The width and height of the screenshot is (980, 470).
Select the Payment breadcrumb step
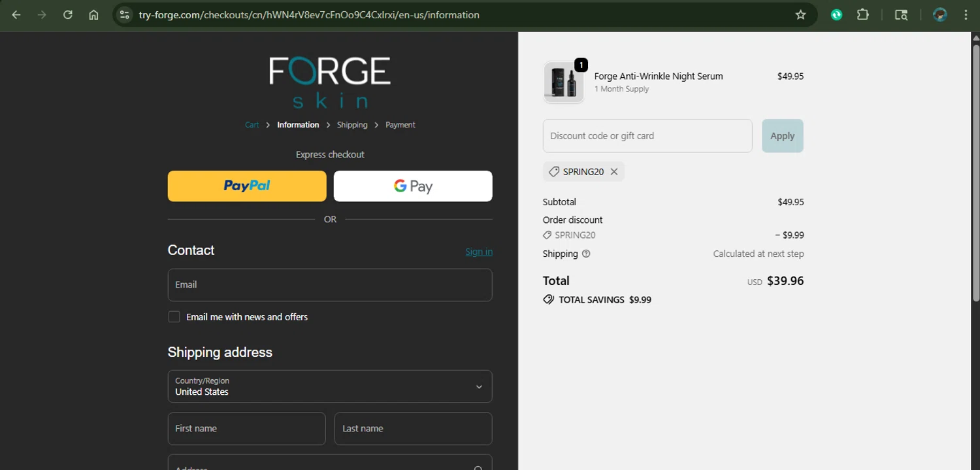click(x=400, y=125)
